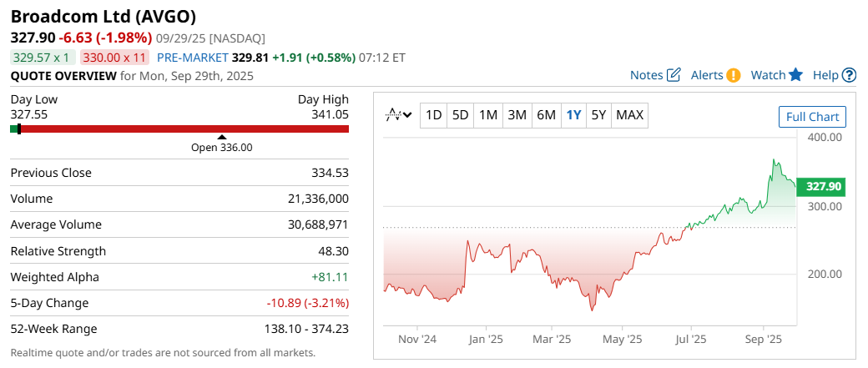Switch chart to 1D period

[x=433, y=115]
